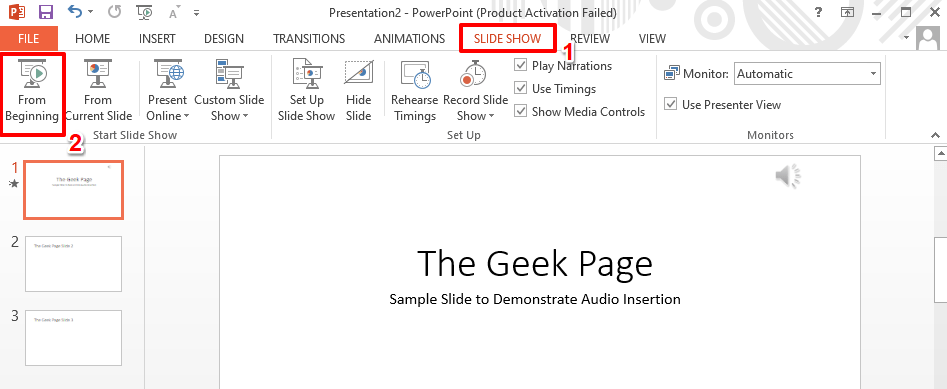The height and width of the screenshot is (389, 947).
Task: Open account dropdown arrow near avatar
Action: click(906, 37)
